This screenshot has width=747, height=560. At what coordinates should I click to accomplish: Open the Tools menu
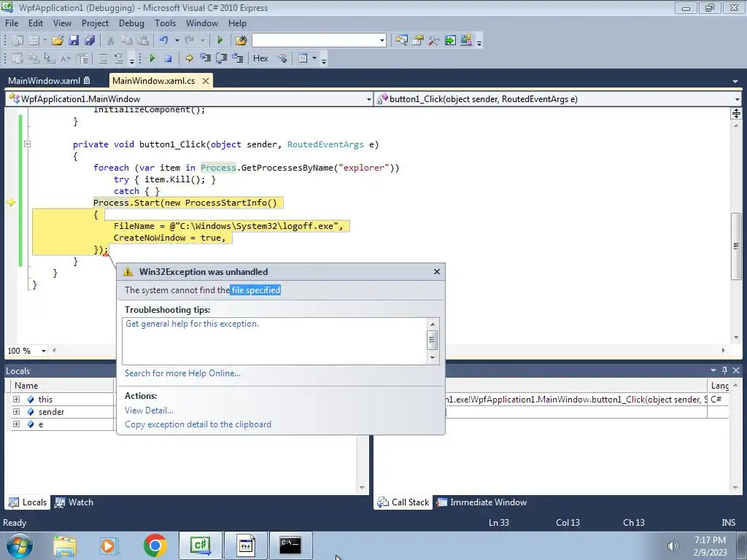coord(165,23)
